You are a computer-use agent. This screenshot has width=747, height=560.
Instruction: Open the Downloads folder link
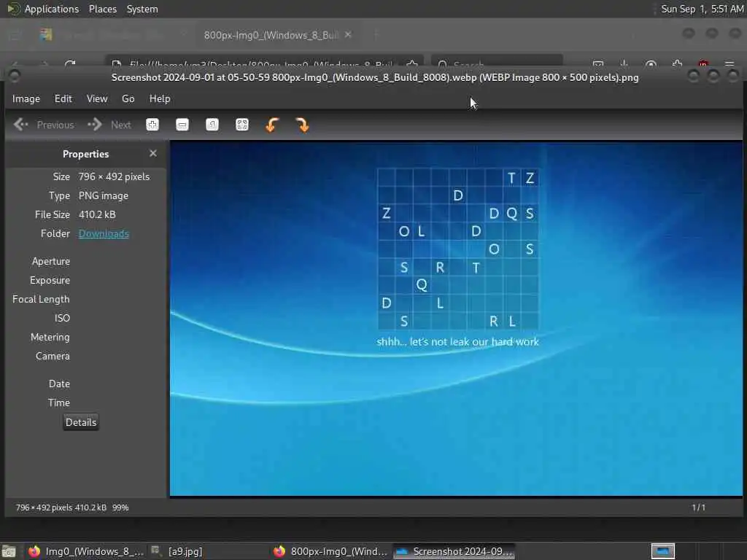[x=104, y=234]
